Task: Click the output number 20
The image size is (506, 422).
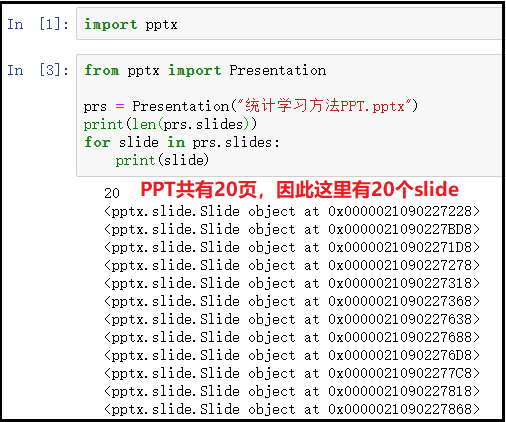Action: tap(112, 193)
